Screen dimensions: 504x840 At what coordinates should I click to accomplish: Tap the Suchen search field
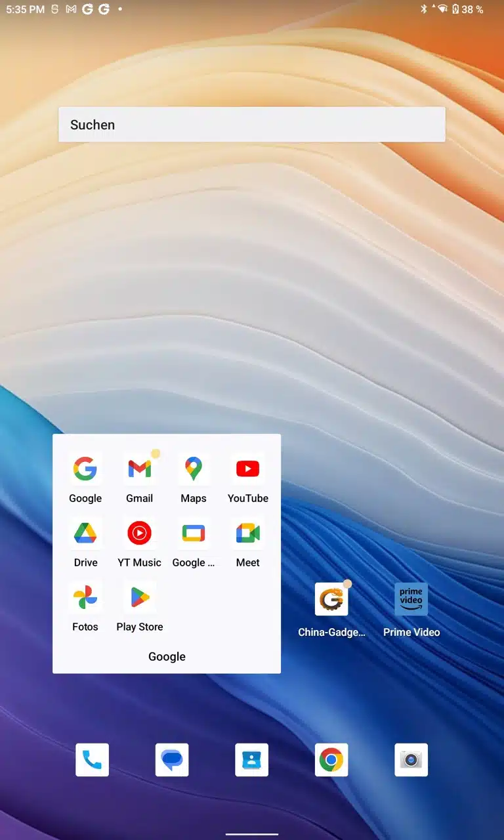click(252, 125)
